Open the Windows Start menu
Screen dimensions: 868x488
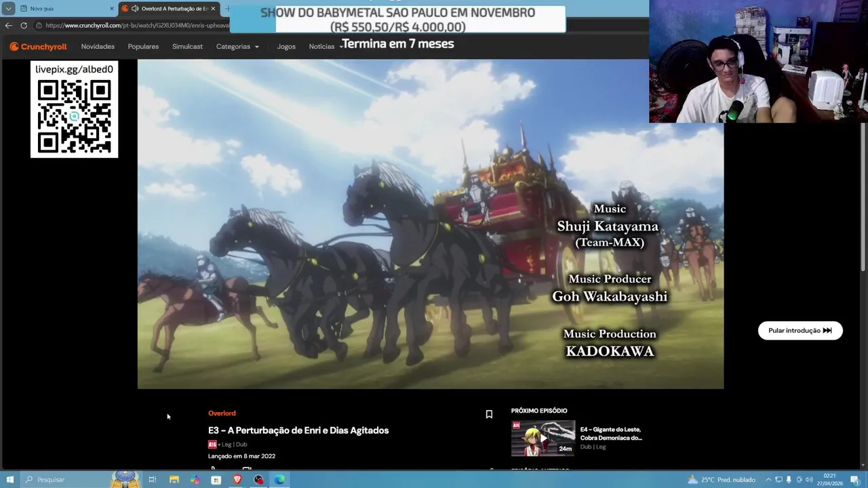pos(9,480)
